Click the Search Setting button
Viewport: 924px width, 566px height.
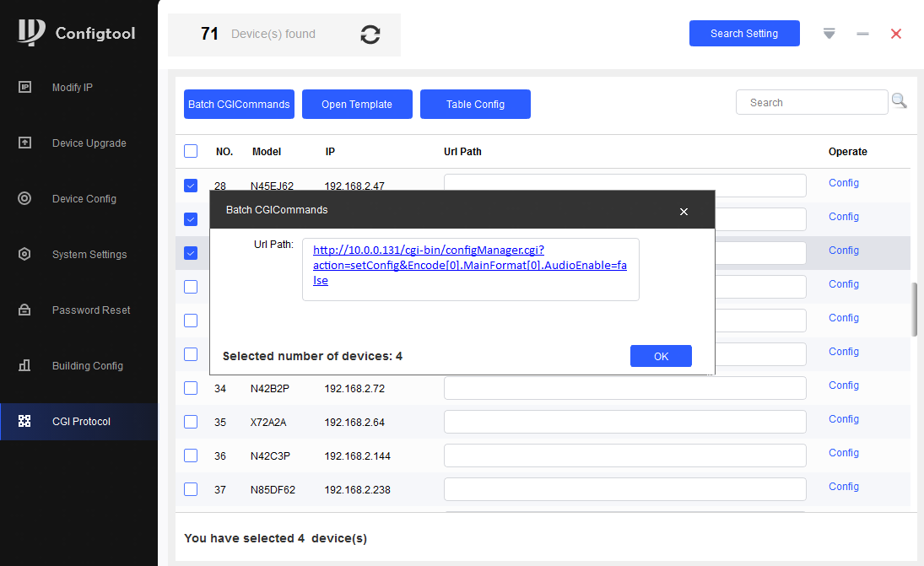pyautogui.click(x=744, y=34)
